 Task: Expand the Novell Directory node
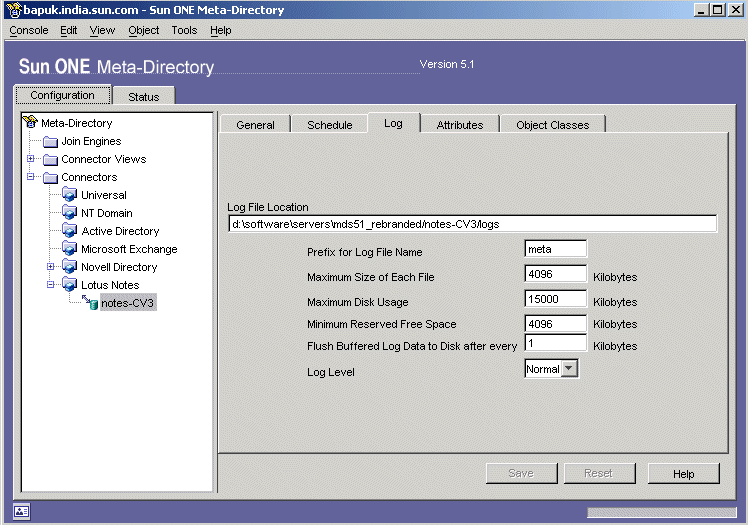click(x=51, y=267)
